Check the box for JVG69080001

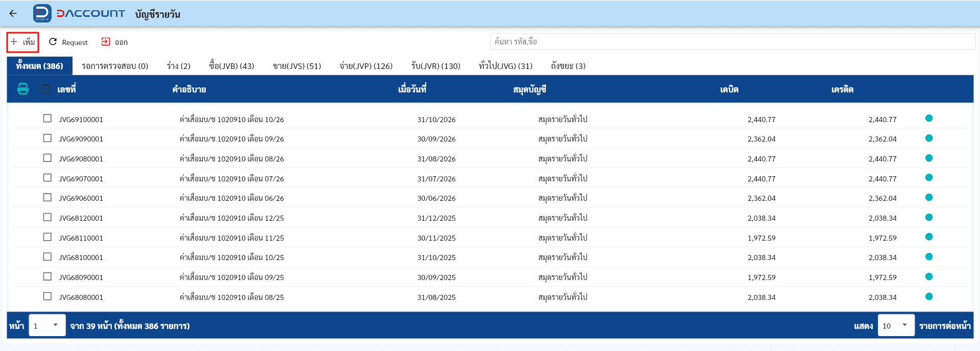tap(47, 158)
